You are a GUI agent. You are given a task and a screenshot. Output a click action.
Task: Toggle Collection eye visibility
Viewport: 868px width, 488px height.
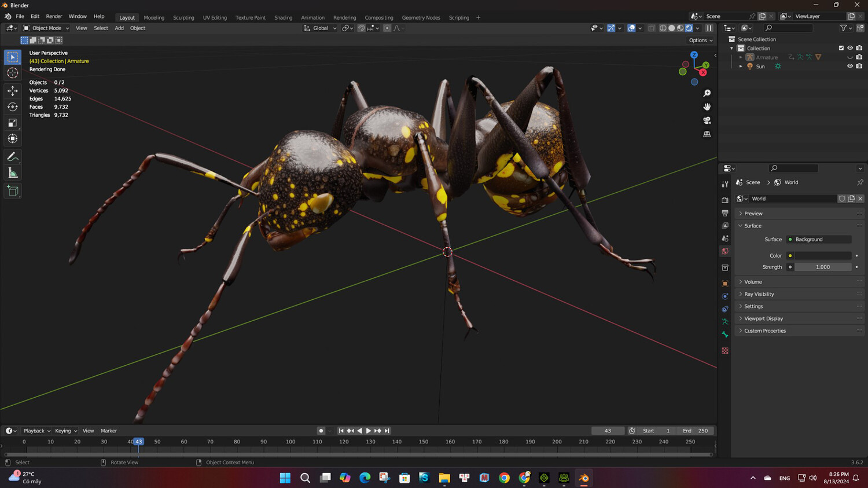click(x=849, y=48)
